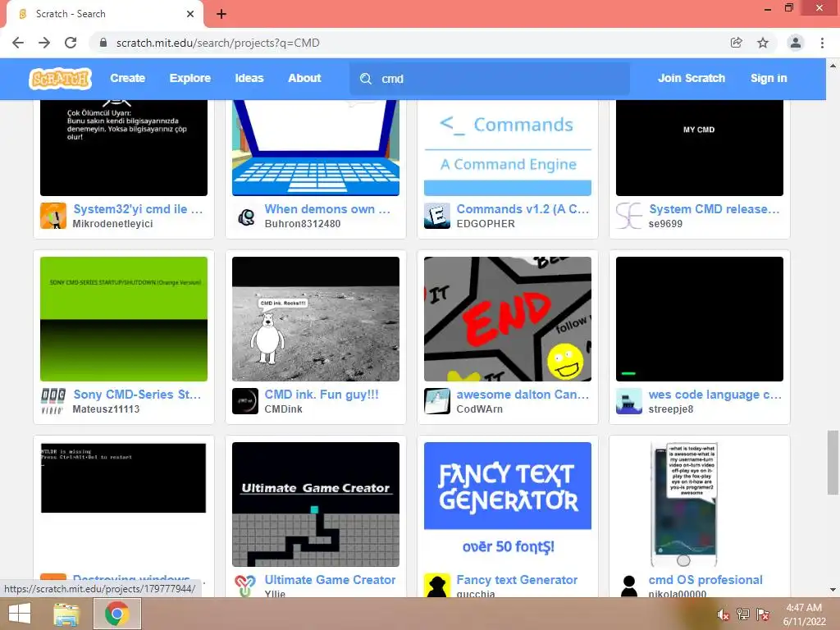Image resolution: width=840 pixels, height=630 pixels.
Task: Reload the page
Action: click(x=71, y=43)
